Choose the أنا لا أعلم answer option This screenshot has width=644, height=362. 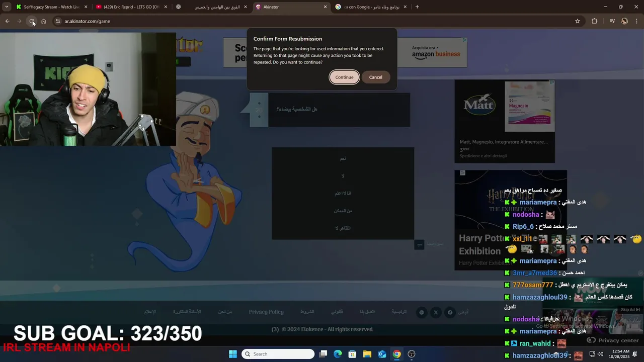[x=343, y=193]
